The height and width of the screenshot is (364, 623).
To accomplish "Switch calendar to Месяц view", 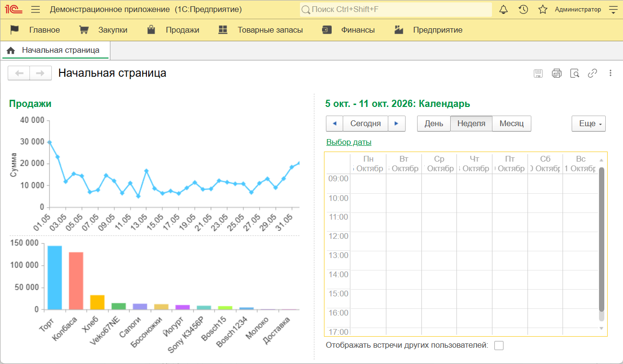I will click(x=512, y=124).
